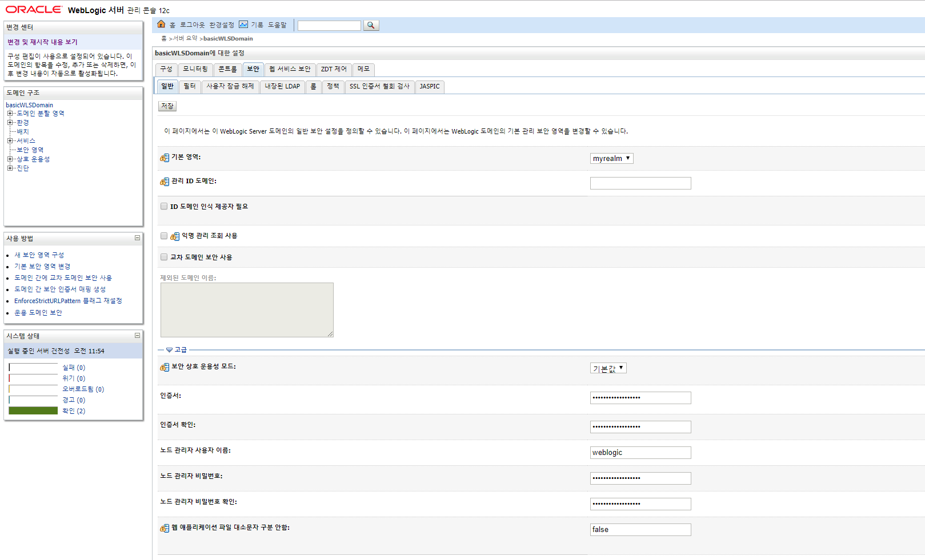This screenshot has height=560, width=925.
Task: Click 오버로드됨 (0) status link
Action: coord(83,389)
